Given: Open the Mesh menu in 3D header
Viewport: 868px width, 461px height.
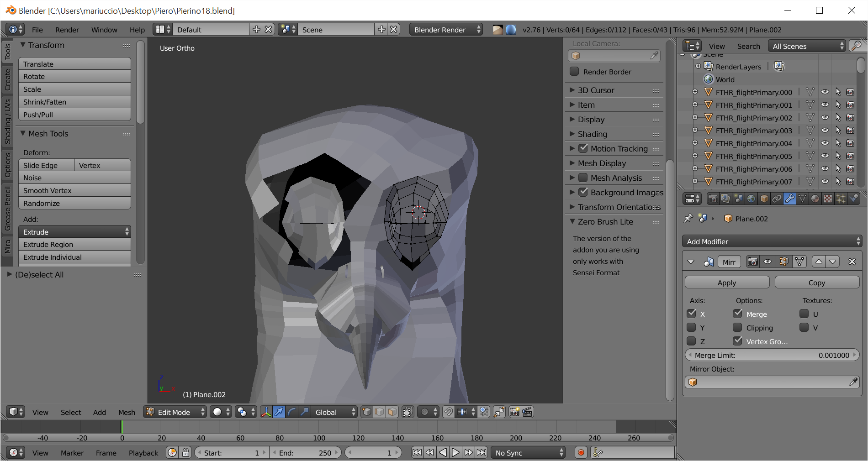Looking at the screenshot, I should [127, 412].
